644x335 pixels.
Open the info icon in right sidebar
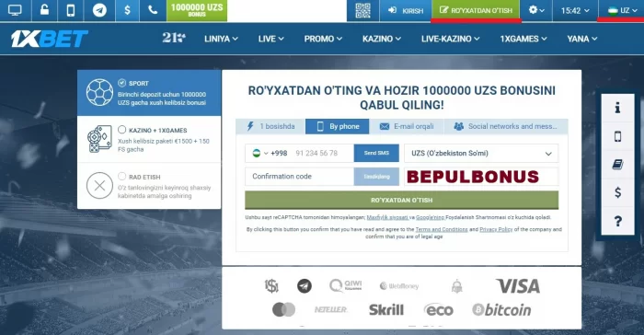[617, 108]
